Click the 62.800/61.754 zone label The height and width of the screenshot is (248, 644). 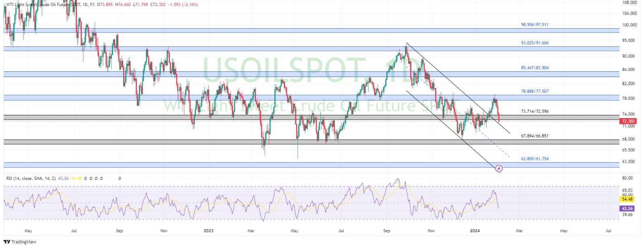coord(535,159)
